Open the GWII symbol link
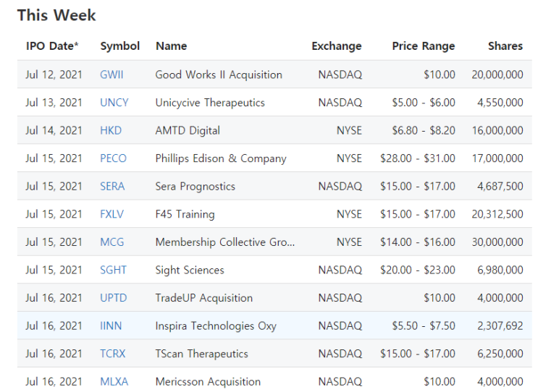 click(112, 74)
